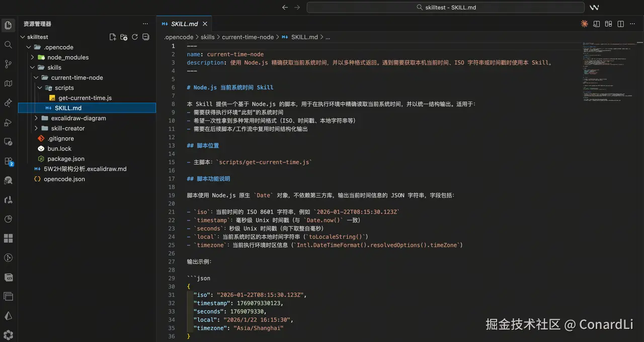644x342 pixels.
Task: Click the skilltest - SKILL.md command search box
Action: tap(445, 8)
